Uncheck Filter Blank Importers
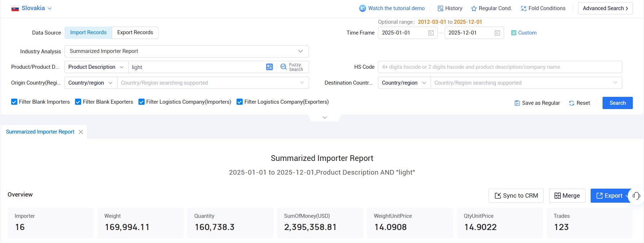Viewport: 644px width, 243px height. pyautogui.click(x=14, y=102)
